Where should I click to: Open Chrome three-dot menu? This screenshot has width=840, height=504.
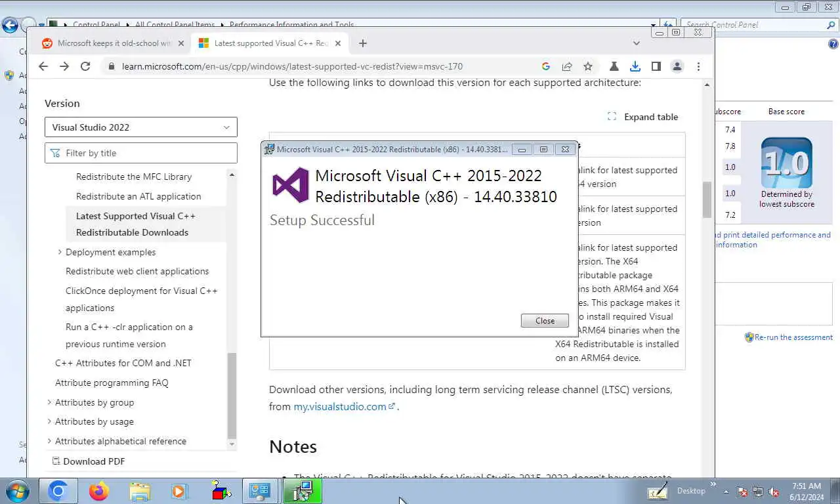click(x=699, y=66)
